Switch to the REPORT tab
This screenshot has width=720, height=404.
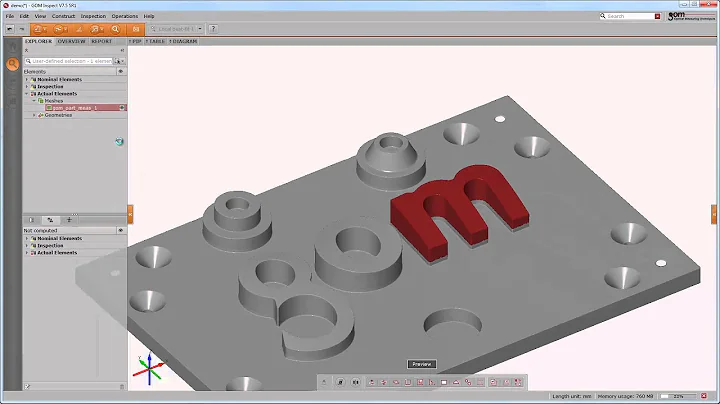(x=101, y=41)
